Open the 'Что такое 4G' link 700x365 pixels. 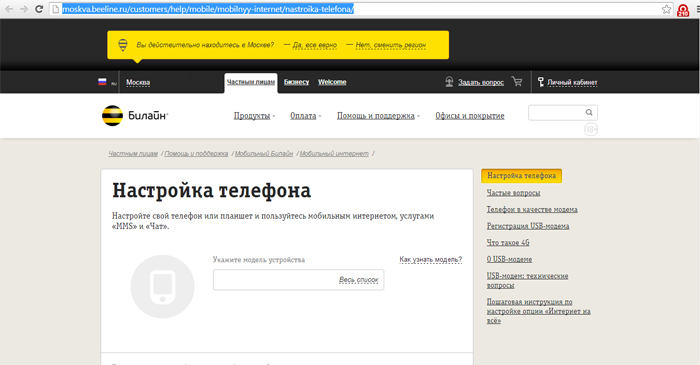508,243
